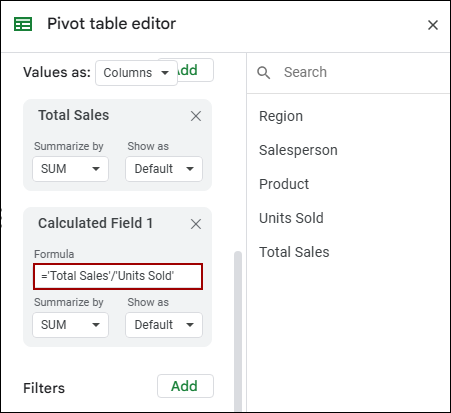Select the Units Sold field
Screen dimensions: 451x413
coord(291,218)
